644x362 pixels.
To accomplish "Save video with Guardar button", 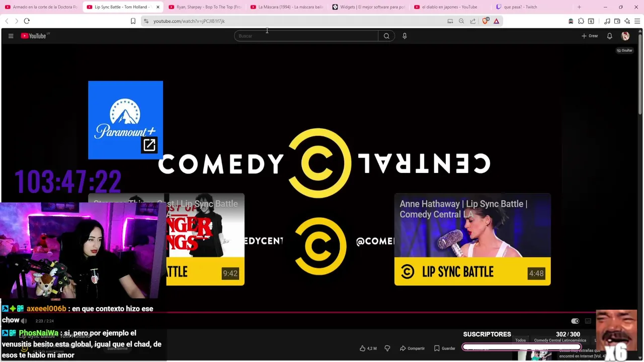I will [445, 348].
